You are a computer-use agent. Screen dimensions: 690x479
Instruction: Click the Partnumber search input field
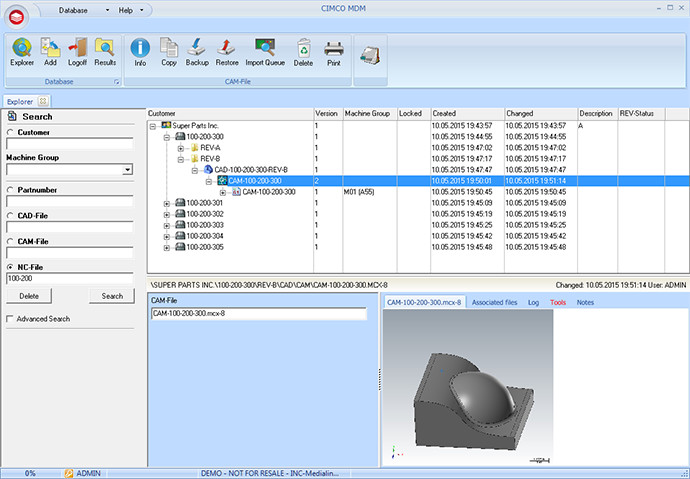point(70,201)
